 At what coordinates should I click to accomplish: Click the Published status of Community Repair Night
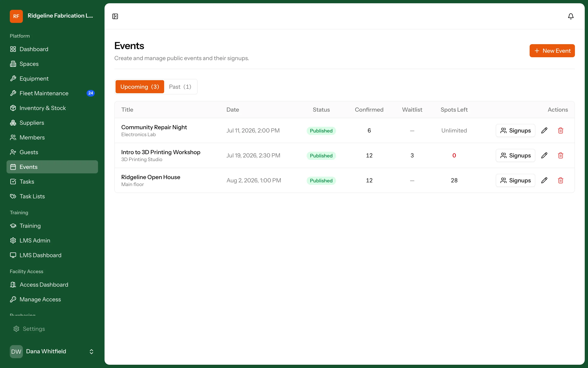321,131
